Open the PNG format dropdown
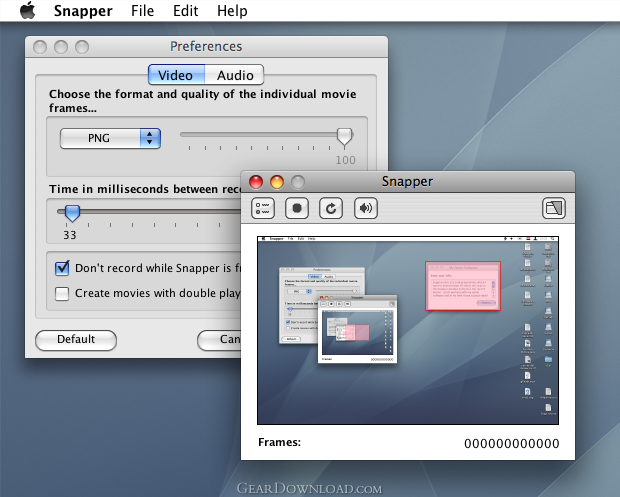 pos(110,138)
